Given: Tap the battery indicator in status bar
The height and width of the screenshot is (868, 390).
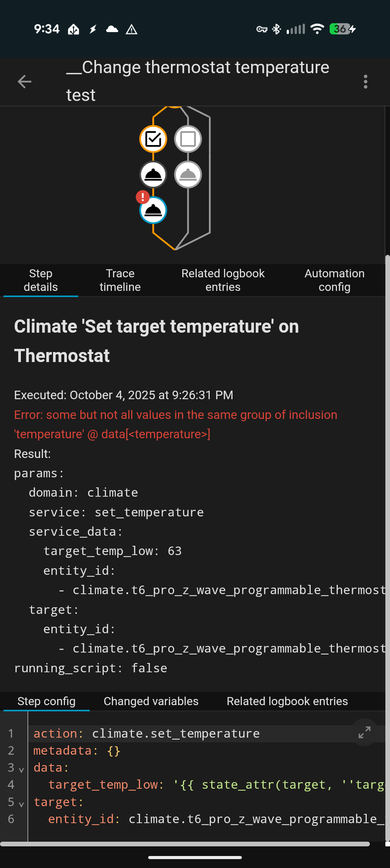Looking at the screenshot, I should [x=342, y=29].
